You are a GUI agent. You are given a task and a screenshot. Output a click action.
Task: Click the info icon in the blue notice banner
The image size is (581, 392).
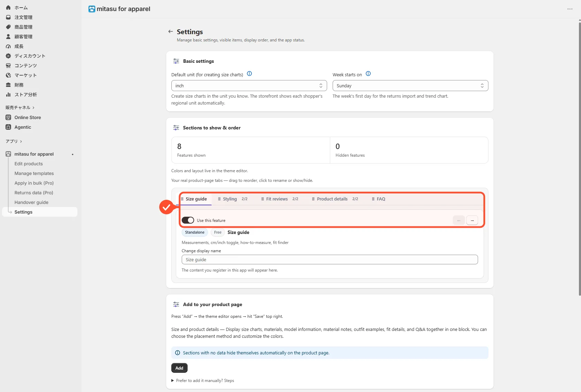178,353
